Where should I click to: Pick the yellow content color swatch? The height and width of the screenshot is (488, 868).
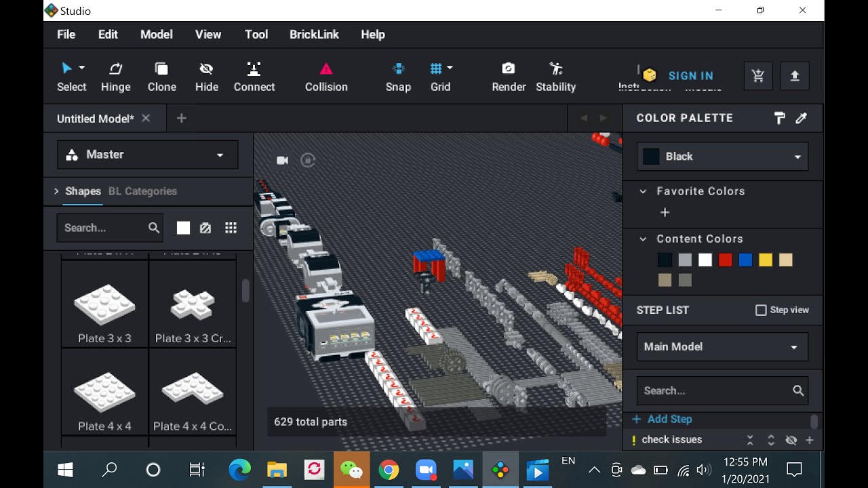point(766,260)
